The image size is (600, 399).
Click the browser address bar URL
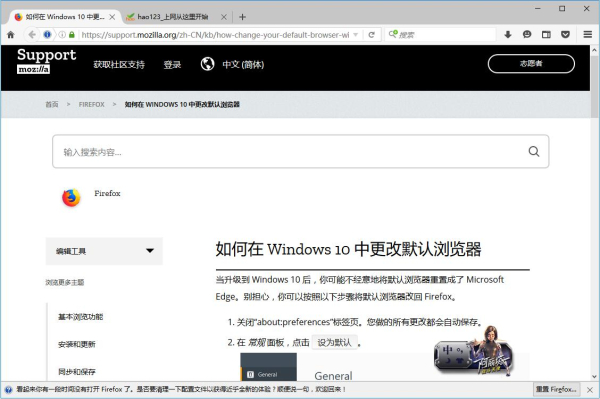point(215,35)
